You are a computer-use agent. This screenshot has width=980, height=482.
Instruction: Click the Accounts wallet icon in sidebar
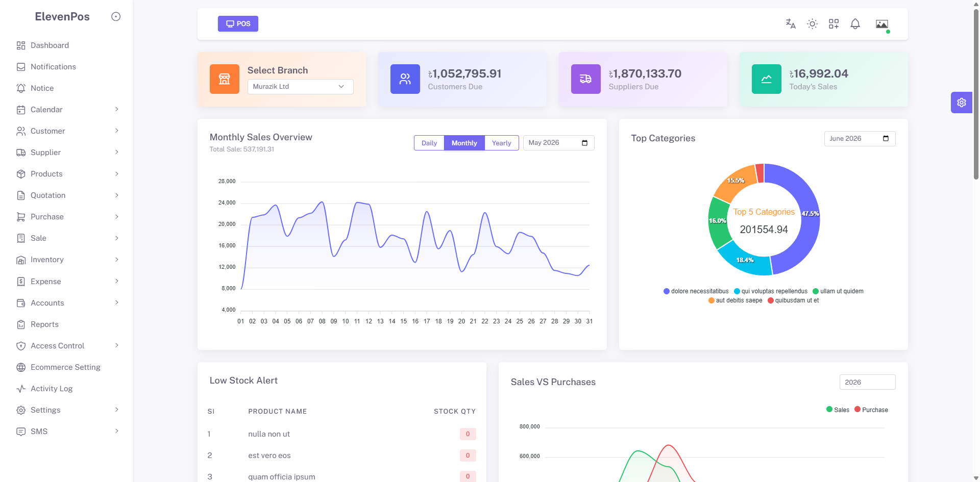21,303
